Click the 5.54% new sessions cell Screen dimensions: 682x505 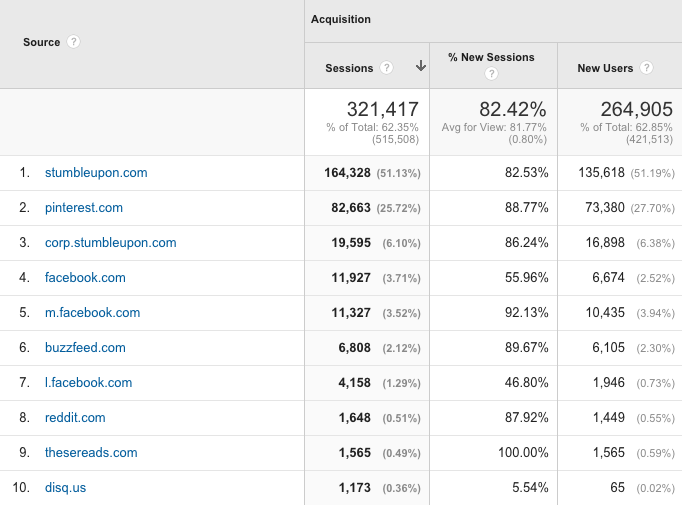pyautogui.click(x=530, y=488)
